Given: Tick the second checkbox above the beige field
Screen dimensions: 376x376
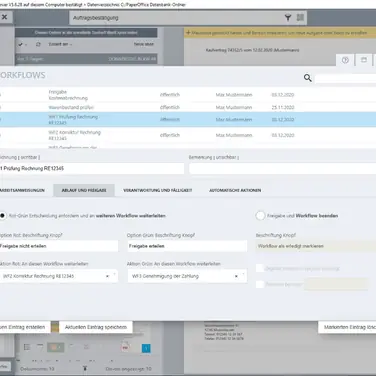Looking at the screenshot, I should coord(260,284).
